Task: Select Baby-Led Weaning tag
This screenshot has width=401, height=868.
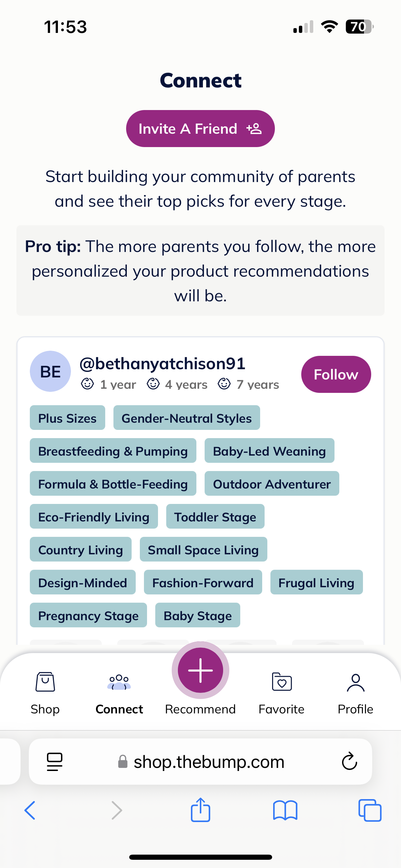Action: pyautogui.click(x=269, y=451)
